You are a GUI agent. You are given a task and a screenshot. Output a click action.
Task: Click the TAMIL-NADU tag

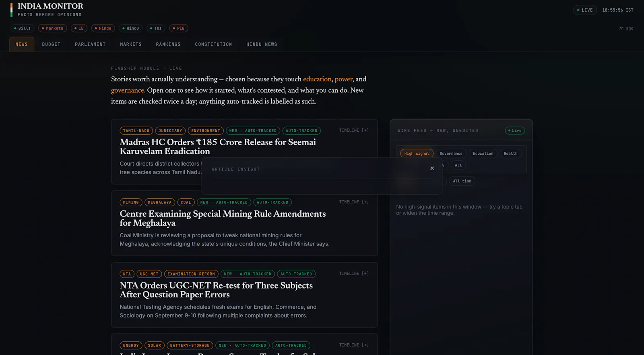[136, 131]
